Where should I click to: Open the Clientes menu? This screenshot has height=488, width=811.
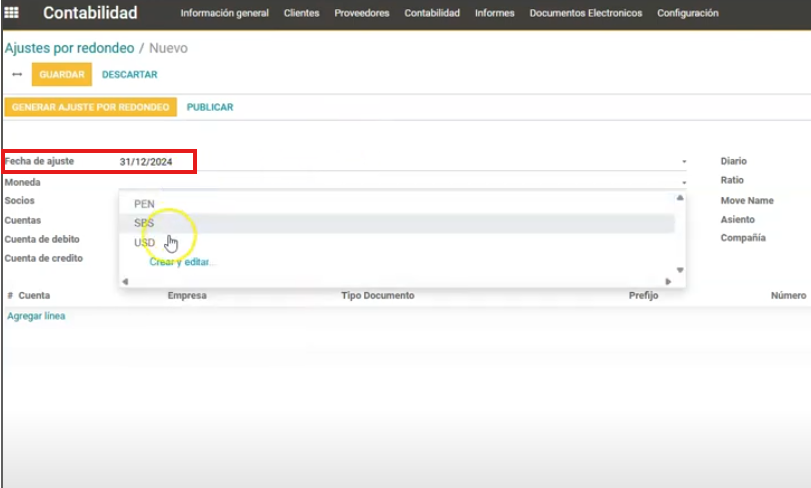point(301,13)
